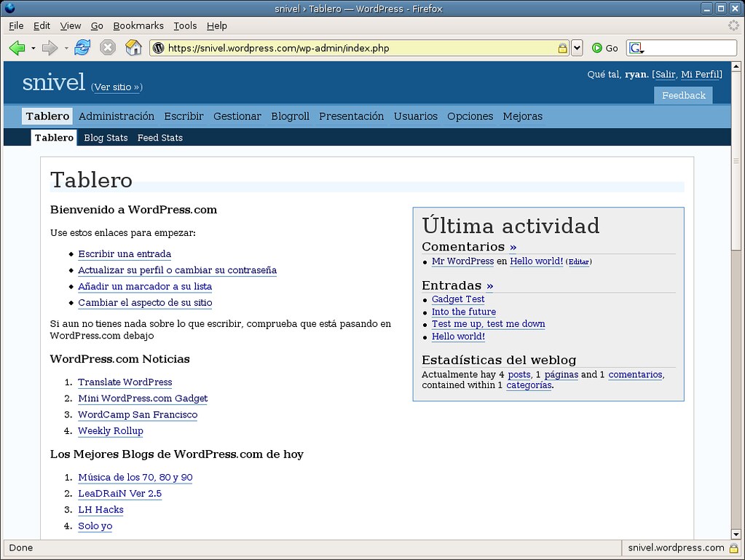This screenshot has width=745, height=560.
Task: Click the green Go button
Action: tap(605, 48)
